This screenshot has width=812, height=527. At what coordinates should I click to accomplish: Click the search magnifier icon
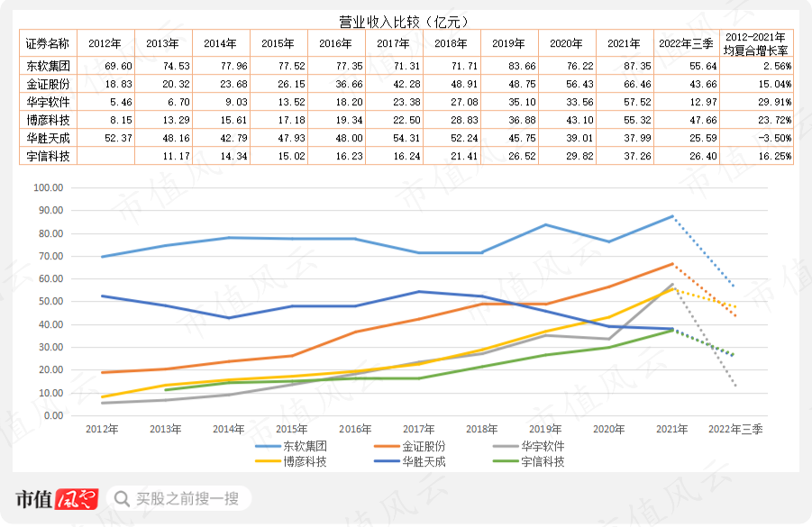coord(122,499)
